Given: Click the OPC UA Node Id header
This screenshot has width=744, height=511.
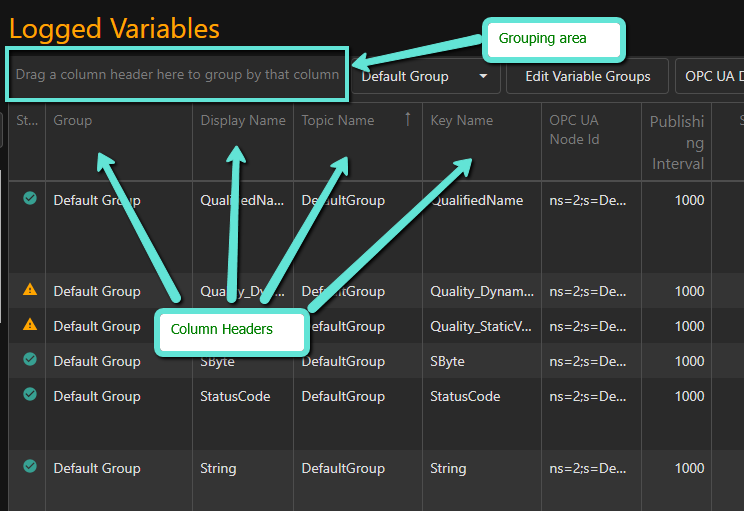Looking at the screenshot, I should point(574,130).
